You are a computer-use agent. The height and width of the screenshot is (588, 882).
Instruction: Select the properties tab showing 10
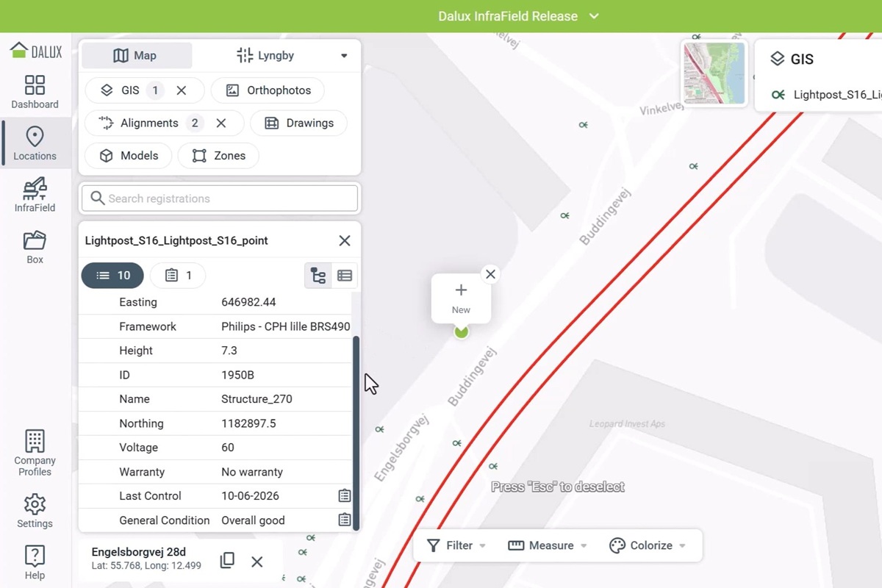112,276
